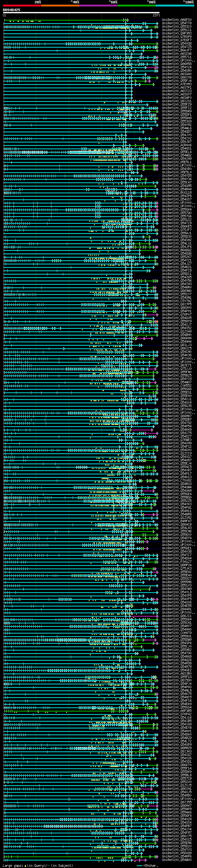Click the UniRef100_Q54QD7 hit name
Screen dimensions: 197x868
(x=176, y=131)
